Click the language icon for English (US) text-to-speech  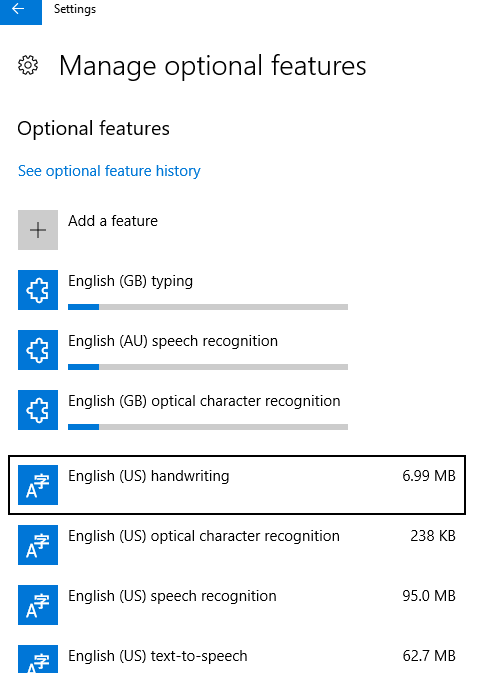pos(38,659)
